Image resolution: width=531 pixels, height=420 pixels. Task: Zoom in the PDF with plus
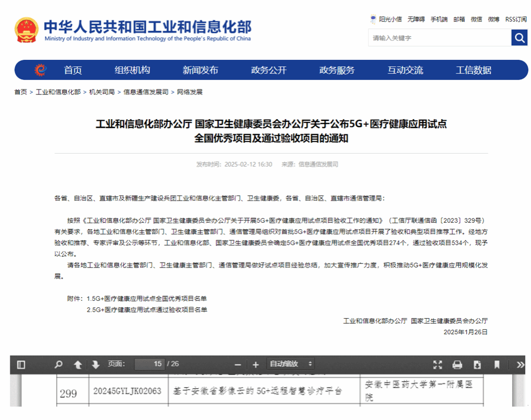click(256, 364)
